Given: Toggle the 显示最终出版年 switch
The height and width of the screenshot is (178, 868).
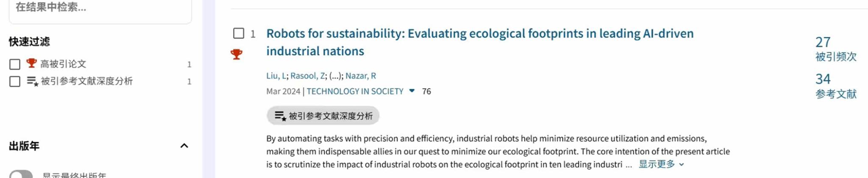Looking at the screenshot, I should [21, 174].
